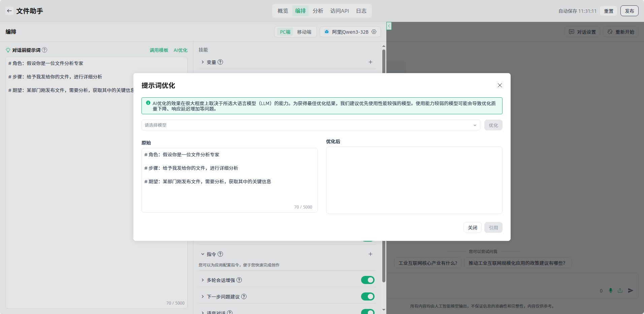The width and height of the screenshot is (644, 314).
Task: Click the back arrow beside 文件助手
Action: [9, 11]
